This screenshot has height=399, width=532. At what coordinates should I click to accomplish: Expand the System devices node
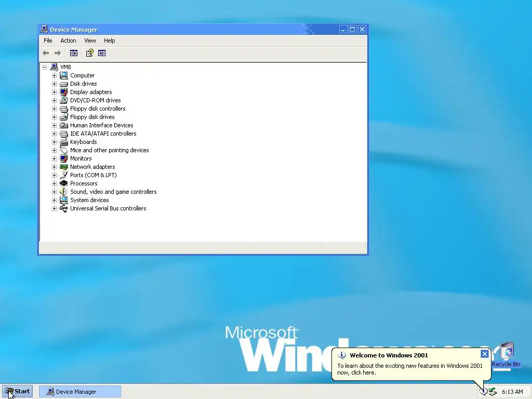(54, 200)
